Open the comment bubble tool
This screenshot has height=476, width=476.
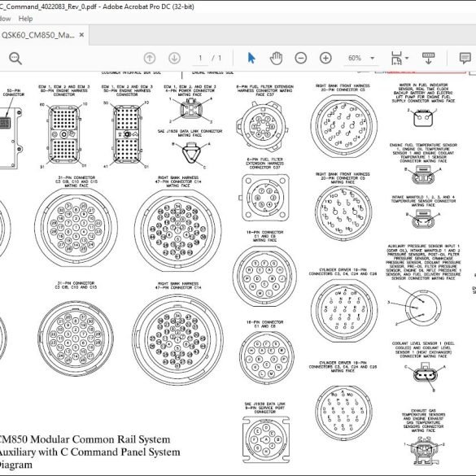click(465, 58)
